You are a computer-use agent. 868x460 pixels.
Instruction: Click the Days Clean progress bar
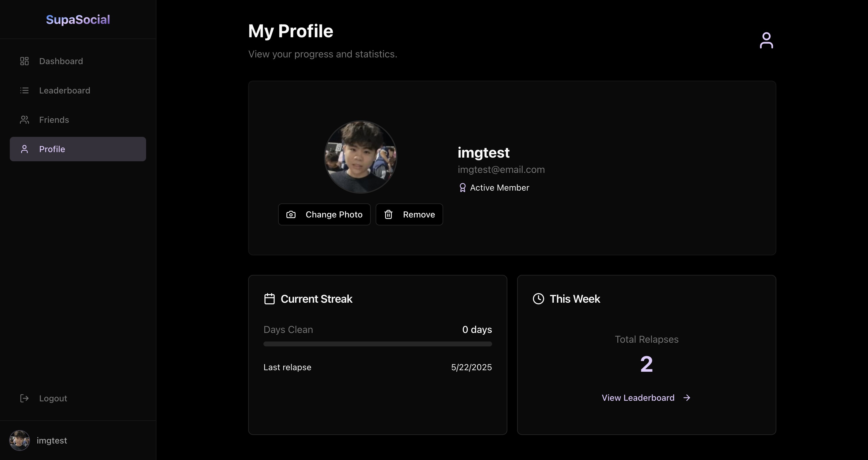tap(377, 344)
